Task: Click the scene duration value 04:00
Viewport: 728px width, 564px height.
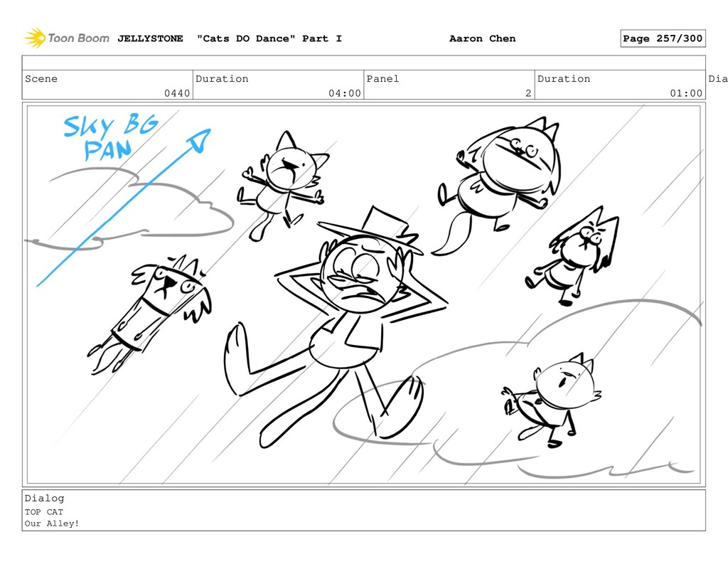Action: tap(345, 93)
